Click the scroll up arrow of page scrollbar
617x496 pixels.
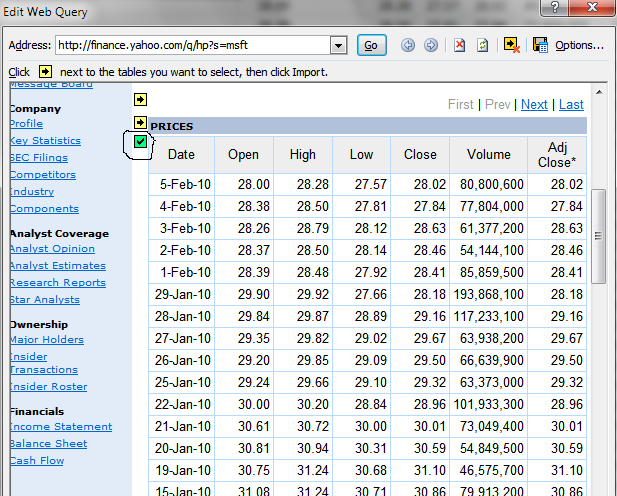click(599, 92)
